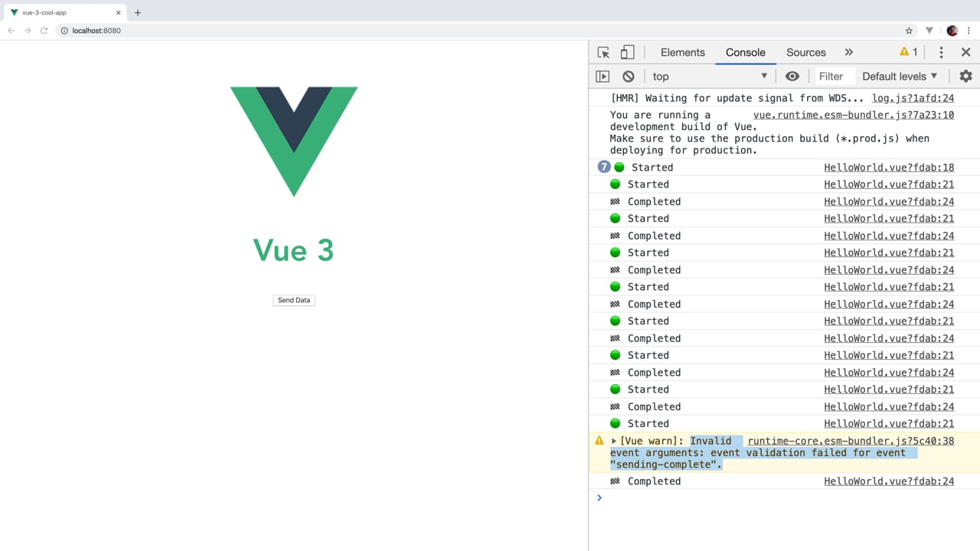Show more DevTools tabs chevron
Viewport: 980px width, 551px height.
point(848,52)
